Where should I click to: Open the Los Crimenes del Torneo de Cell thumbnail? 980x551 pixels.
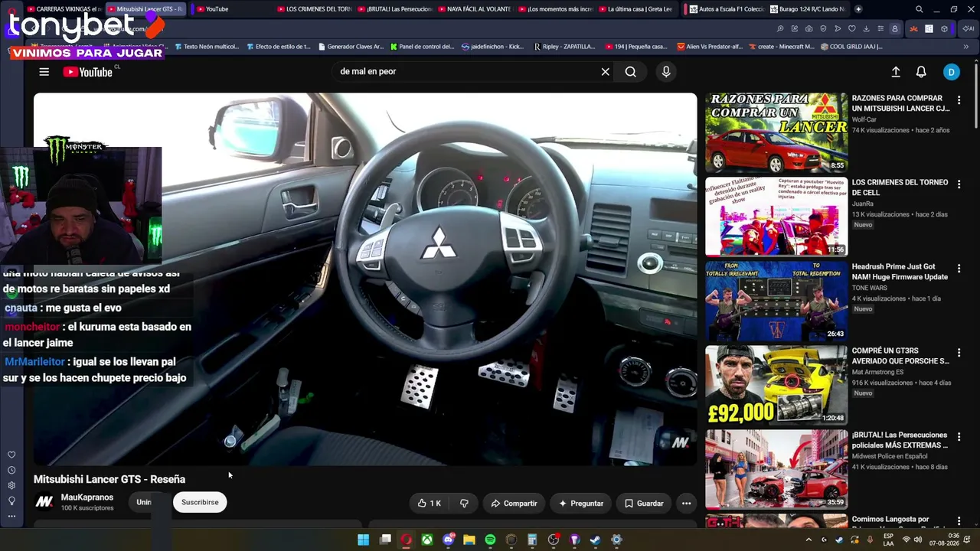[776, 217]
